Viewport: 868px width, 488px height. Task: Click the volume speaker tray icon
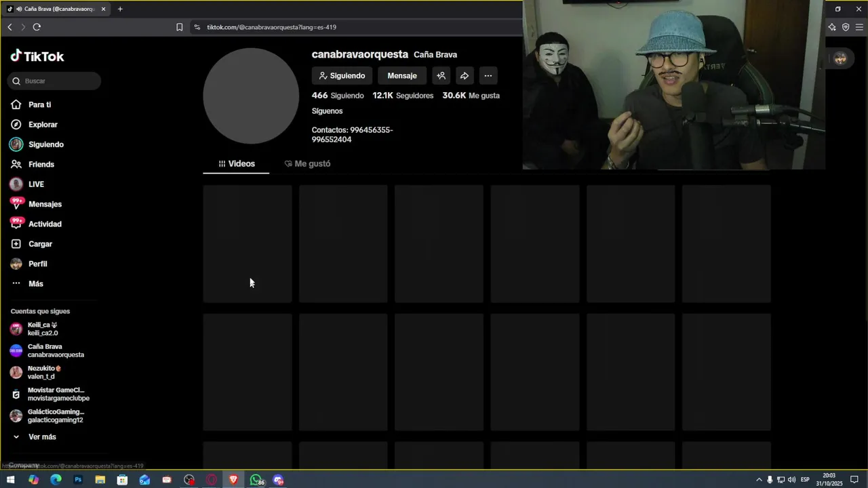pos(791,480)
